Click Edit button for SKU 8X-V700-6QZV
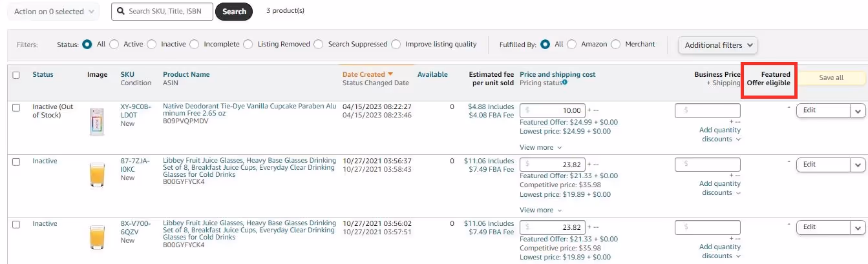Screen dimensions: 868x264 823,227
